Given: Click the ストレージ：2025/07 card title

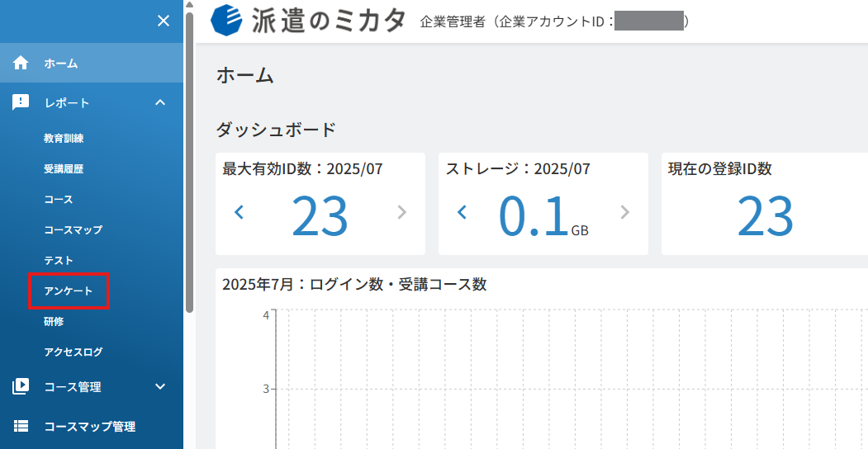Looking at the screenshot, I should click(518, 169).
